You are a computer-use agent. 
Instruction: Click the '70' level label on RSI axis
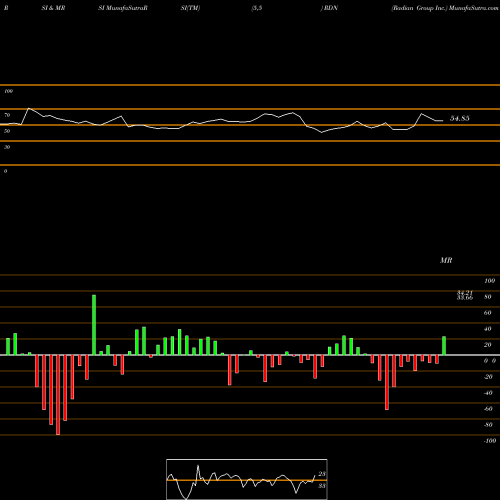pos(7,115)
